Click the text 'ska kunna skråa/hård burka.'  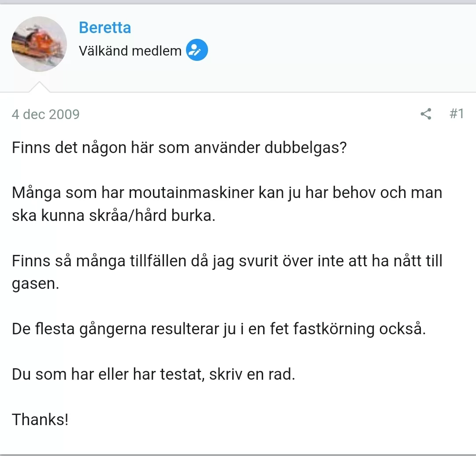(114, 216)
